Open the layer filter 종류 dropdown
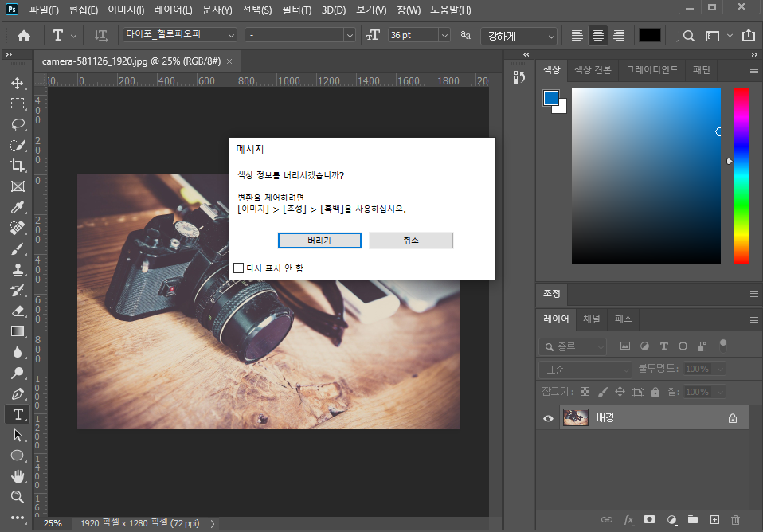The height and width of the screenshot is (532, 763). point(573,346)
